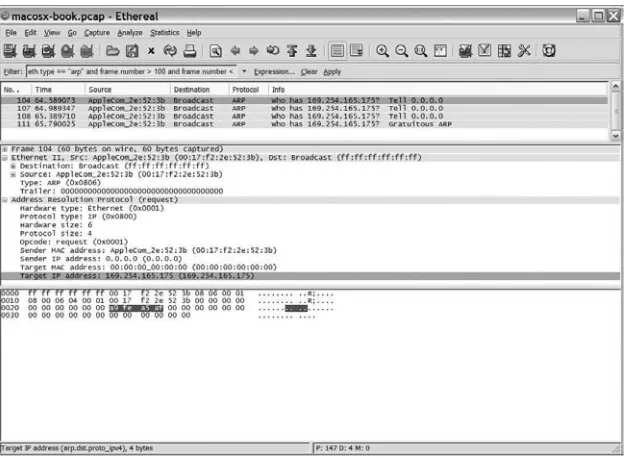Open the Capture menu
Screen dimensions: 624x458
coord(97,33)
